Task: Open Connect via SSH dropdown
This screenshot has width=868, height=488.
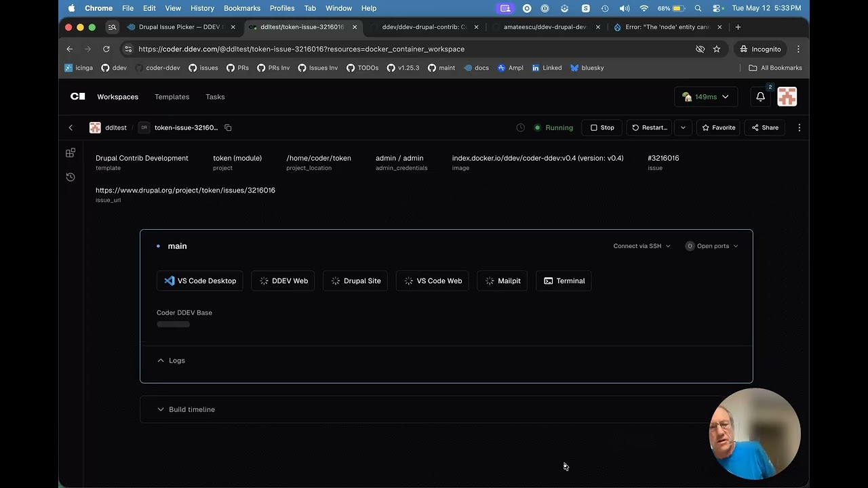Action: coord(642,246)
